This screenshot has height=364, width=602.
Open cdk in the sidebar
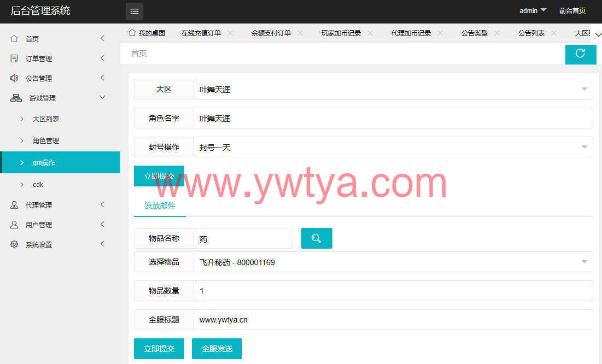(x=38, y=185)
